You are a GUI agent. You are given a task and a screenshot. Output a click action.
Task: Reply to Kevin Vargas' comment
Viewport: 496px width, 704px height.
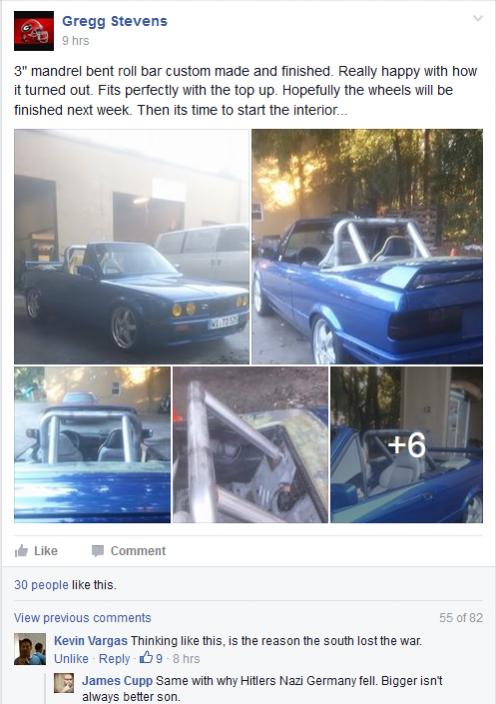[x=114, y=659]
